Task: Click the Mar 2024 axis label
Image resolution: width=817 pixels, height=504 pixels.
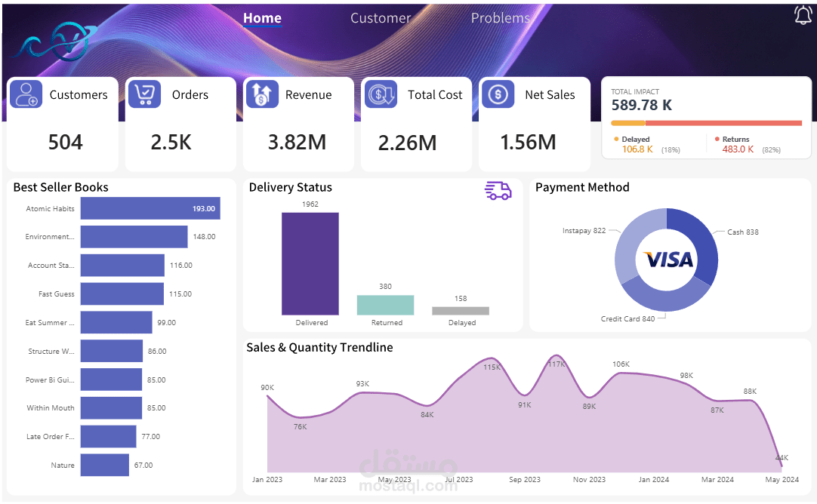Action: click(717, 480)
